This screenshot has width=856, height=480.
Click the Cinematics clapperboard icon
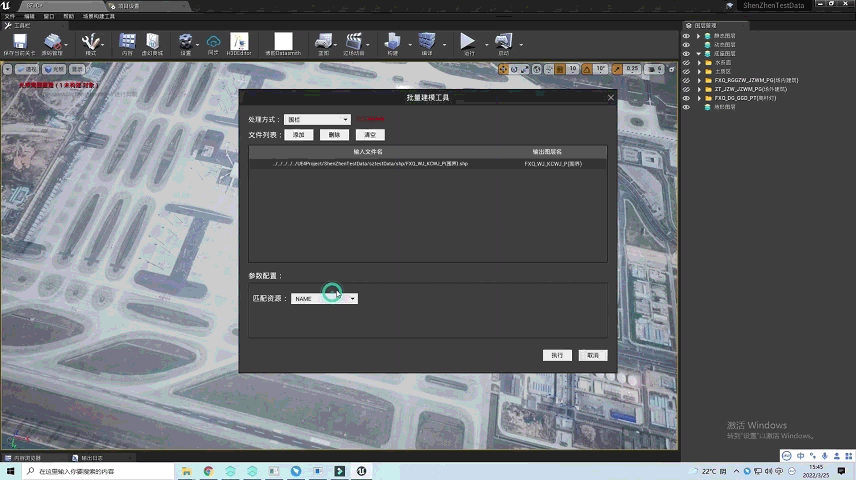[x=353, y=42]
